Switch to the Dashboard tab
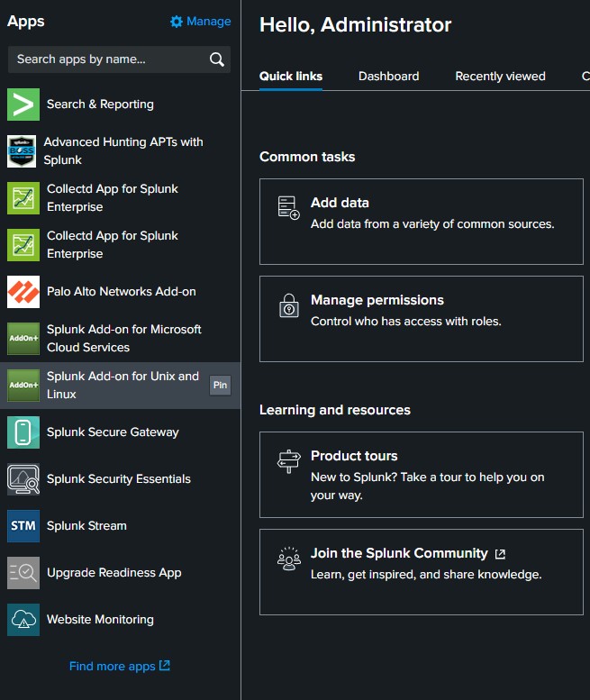Screen dimensions: 590x700 [x=388, y=77]
